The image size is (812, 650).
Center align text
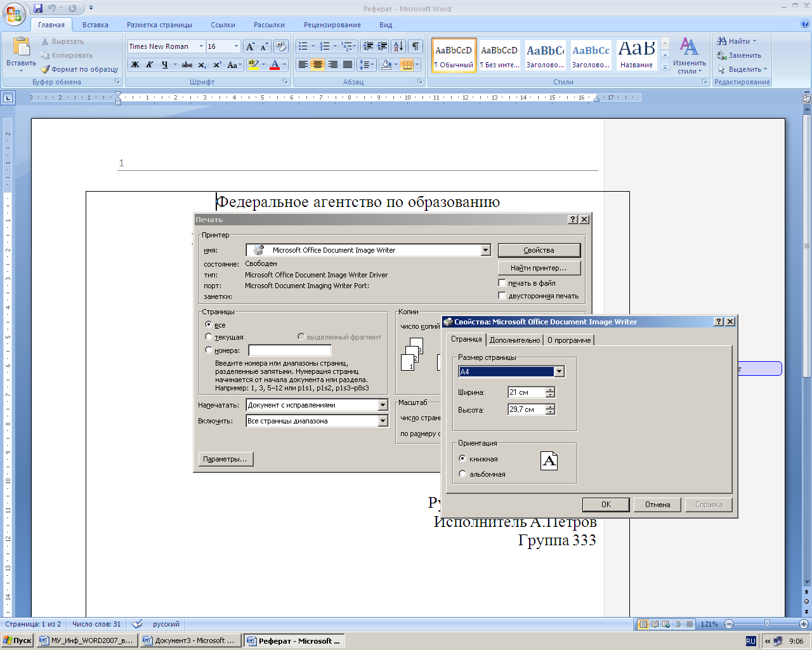coord(318,65)
